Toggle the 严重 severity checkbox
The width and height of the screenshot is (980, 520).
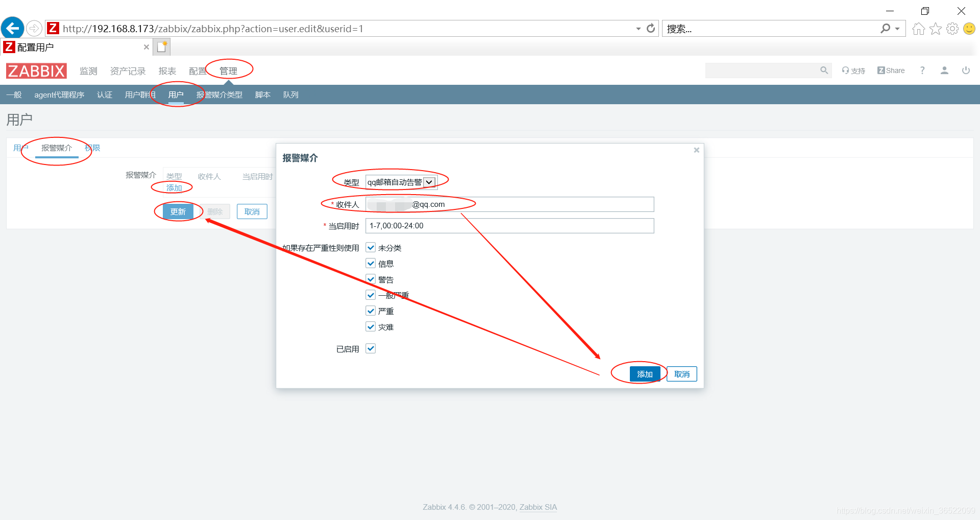(371, 311)
